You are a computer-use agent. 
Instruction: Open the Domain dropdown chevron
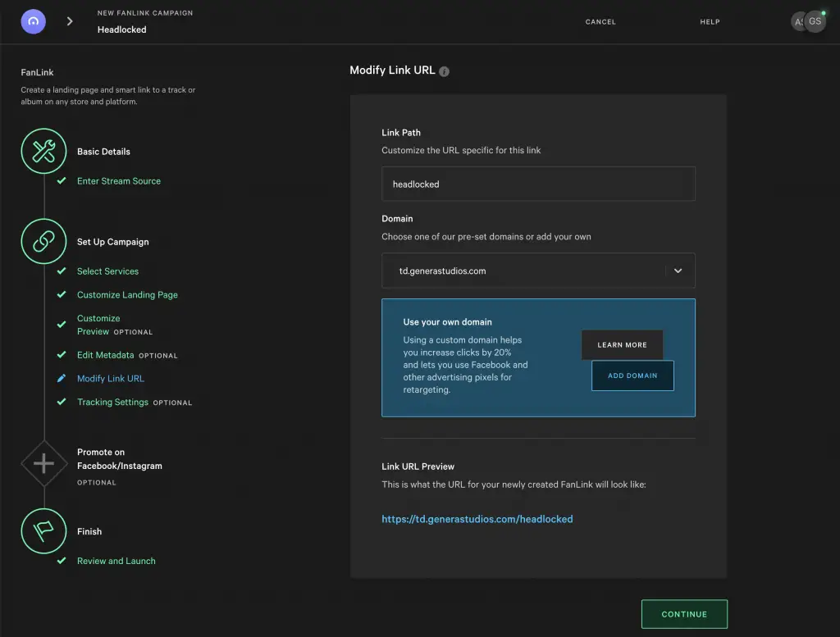pyautogui.click(x=678, y=271)
